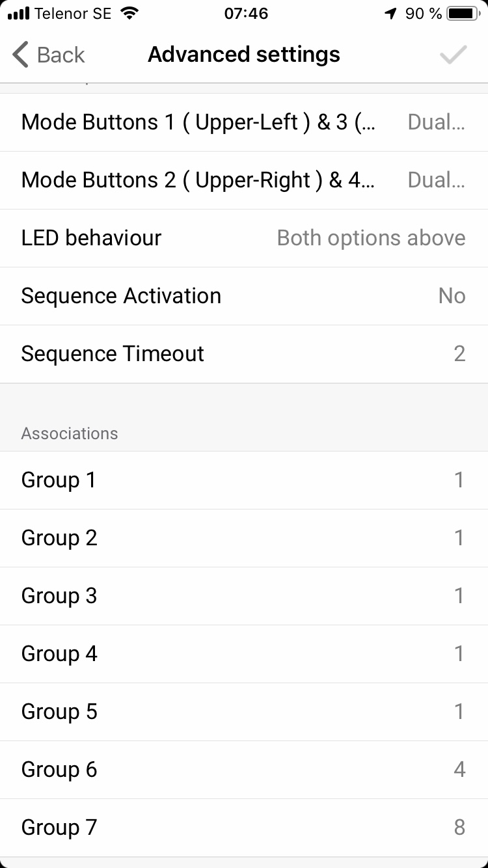Open Mode Buttons 2 Upper-Right setting
The image size is (488, 868).
243,180
